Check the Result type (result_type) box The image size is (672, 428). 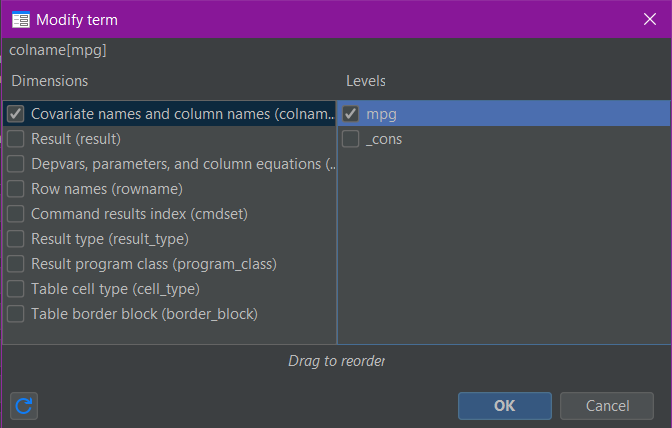[x=16, y=239]
